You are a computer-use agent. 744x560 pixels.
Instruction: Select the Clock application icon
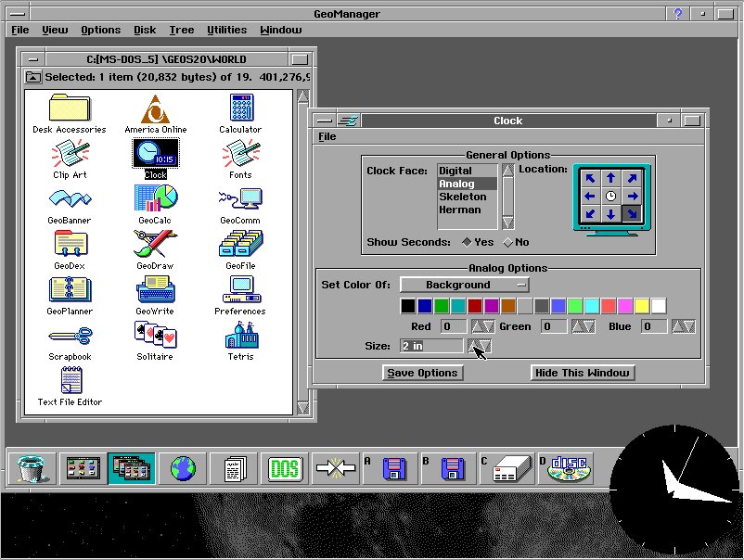[x=156, y=159]
